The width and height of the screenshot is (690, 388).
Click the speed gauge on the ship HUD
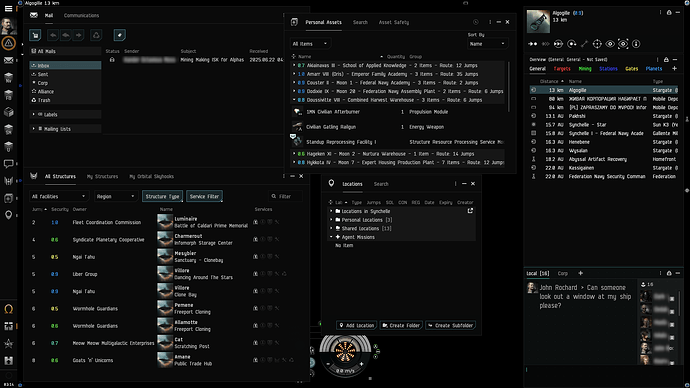pos(345,371)
